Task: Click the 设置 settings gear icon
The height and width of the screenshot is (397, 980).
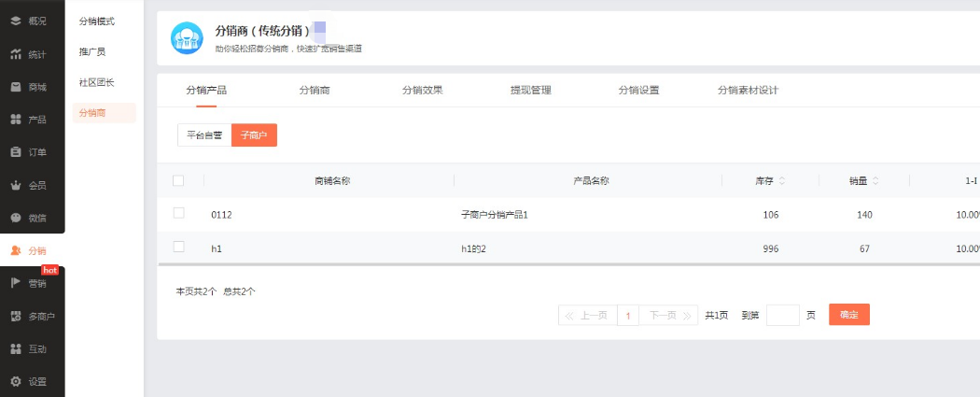Action: (16, 381)
